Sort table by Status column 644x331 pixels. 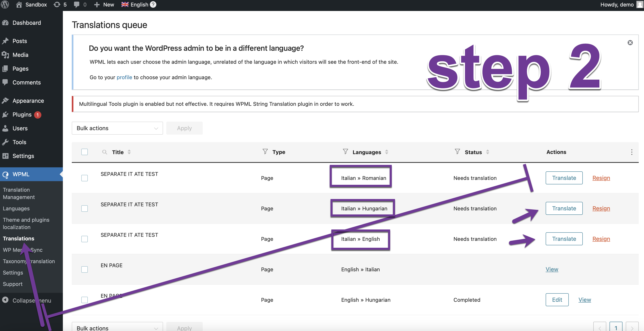coord(487,152)
